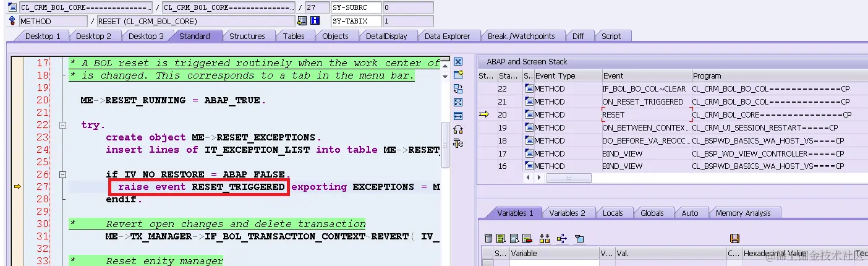Click the new tool icon with yellow star
The height and width of the screenshot is (266, 868).
click(458, 75)
